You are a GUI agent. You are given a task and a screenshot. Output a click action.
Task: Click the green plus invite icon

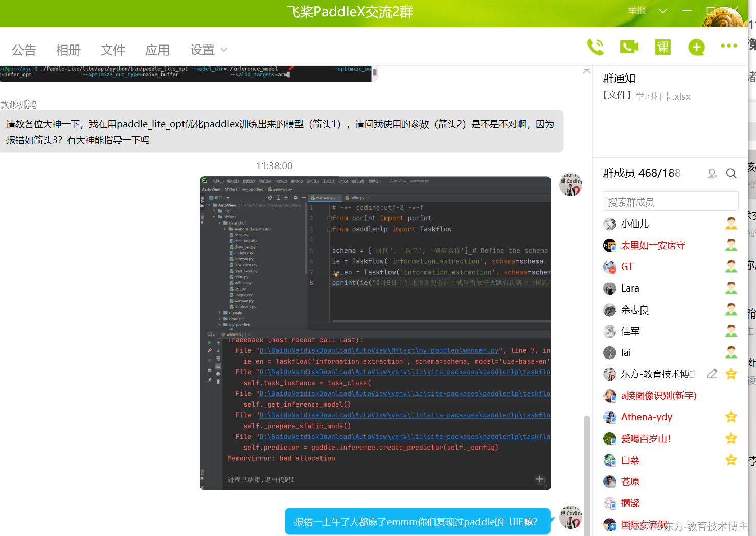696,47
